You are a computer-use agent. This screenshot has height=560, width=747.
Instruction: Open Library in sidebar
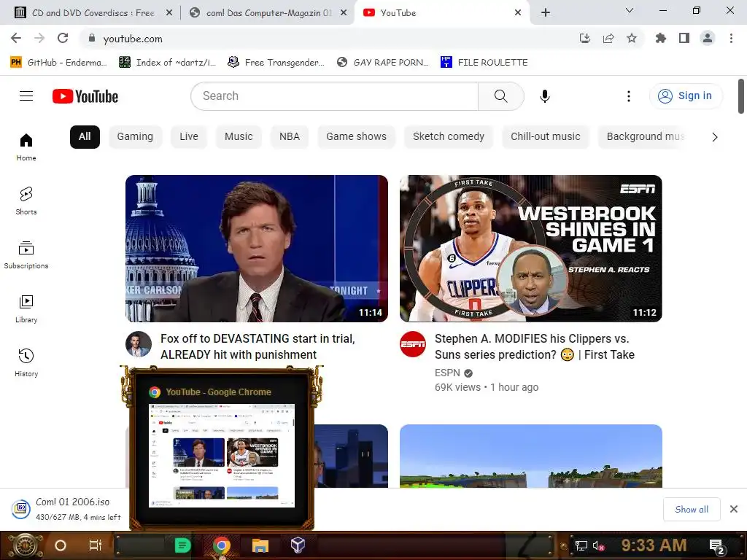pyautogui.click(x=26, y=309)
